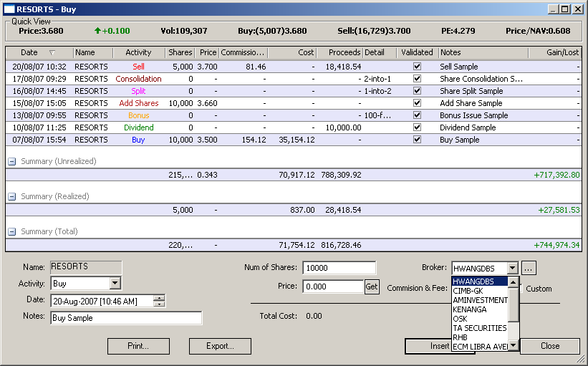Select RHB from the broker list
This screenshot has height=366, width=588.
(x=480, y=337)
